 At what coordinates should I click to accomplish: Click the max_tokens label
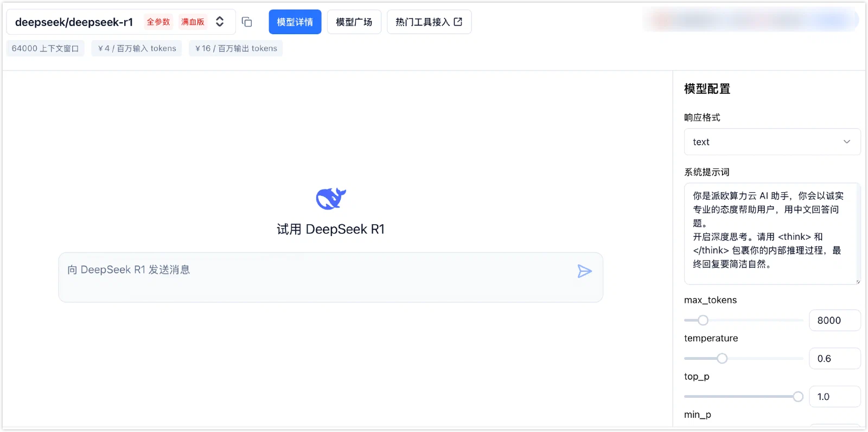tap(711, 300)
